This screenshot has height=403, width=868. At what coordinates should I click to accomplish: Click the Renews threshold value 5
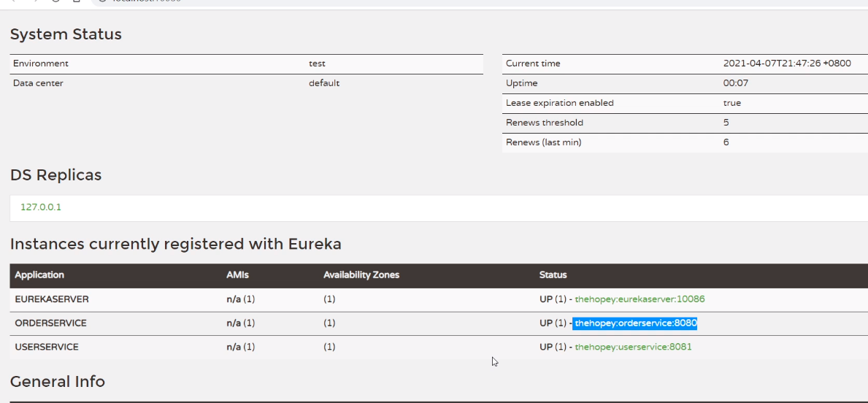tap(726, 123)
